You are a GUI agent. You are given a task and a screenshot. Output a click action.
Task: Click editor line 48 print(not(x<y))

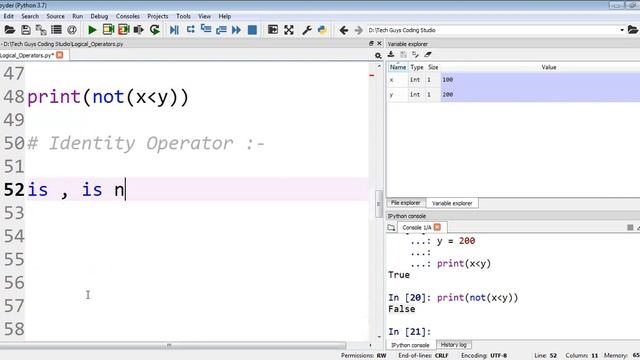click(x=108, y=97)
